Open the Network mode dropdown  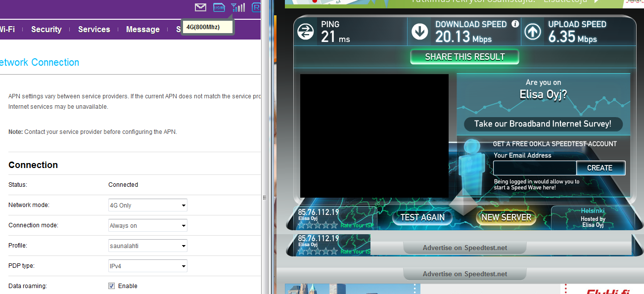[x=148, y=205]
